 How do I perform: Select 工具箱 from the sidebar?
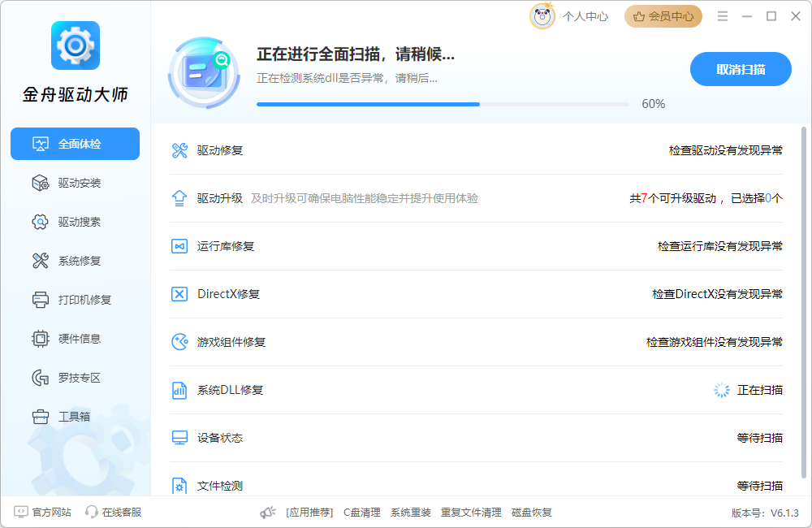click(75, 417)
